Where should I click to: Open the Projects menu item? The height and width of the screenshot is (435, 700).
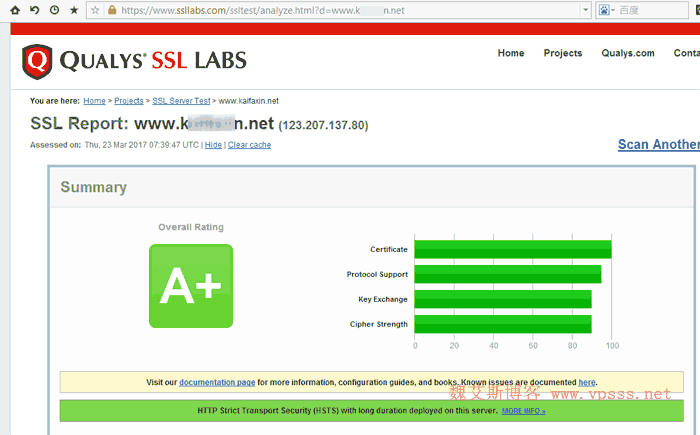[x=562, y=53]
